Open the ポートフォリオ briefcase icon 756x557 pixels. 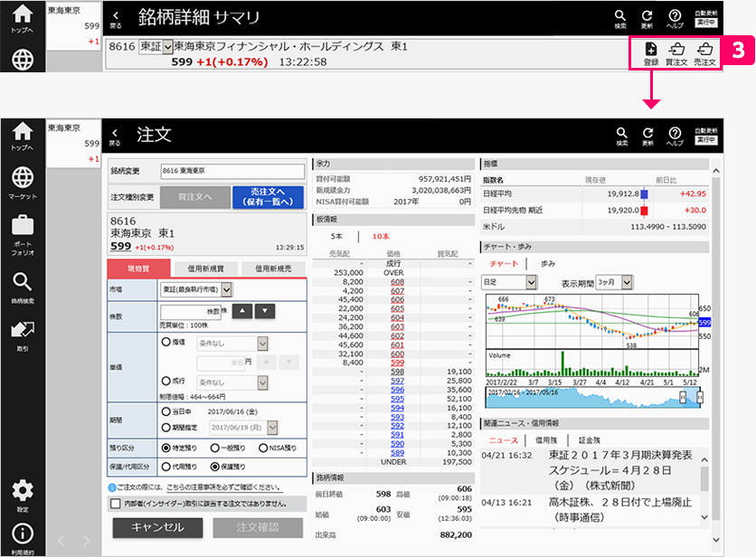(x=23, y=235)
